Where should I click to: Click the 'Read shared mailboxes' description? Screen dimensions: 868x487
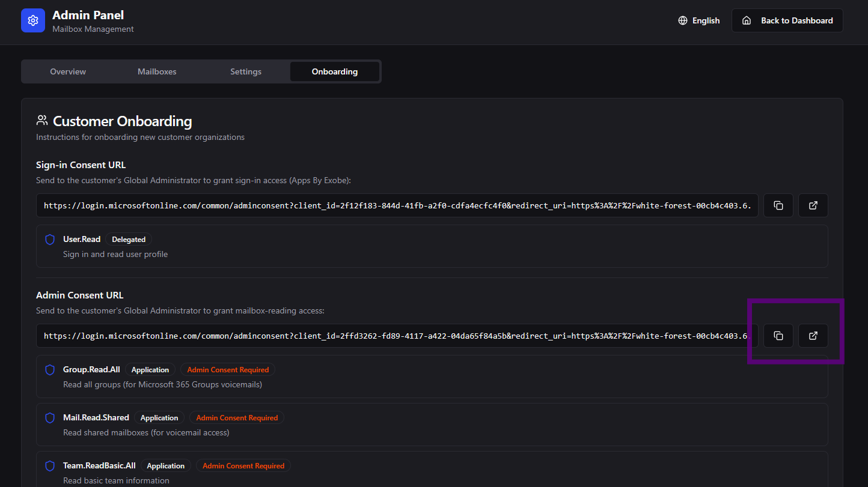pyautogui.click(x=146, y=432)
